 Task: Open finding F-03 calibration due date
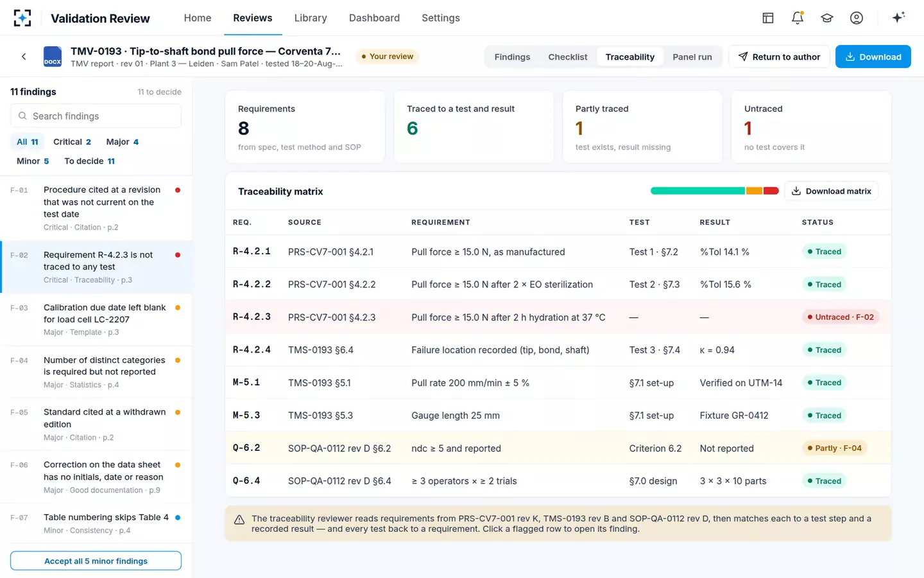96,319
